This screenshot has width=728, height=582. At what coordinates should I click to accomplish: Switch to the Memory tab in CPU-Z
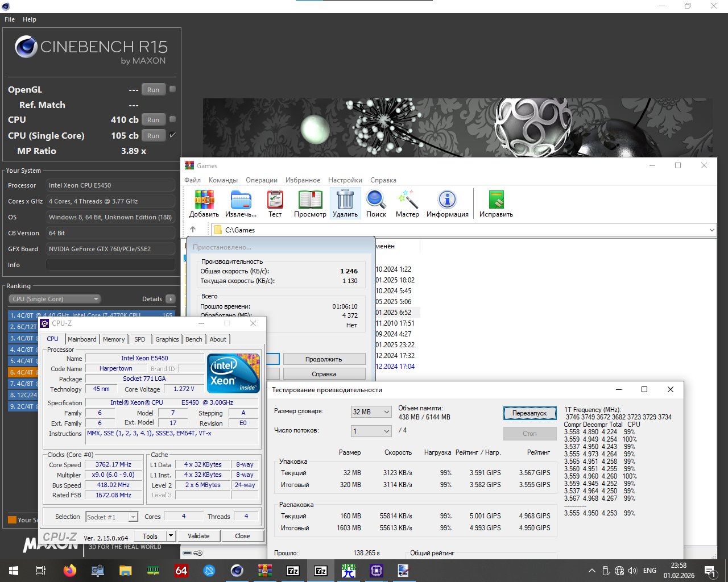114,339
